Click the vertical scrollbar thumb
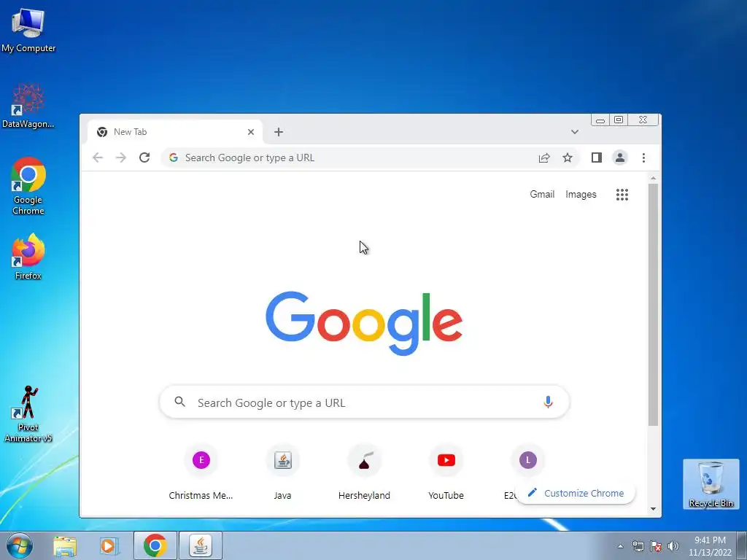747x560 pixels. pyautogui.click(x=653, y=305)
